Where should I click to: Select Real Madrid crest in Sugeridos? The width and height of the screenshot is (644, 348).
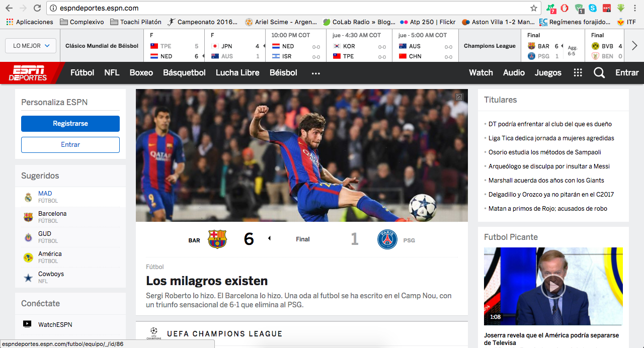[28, 197]
